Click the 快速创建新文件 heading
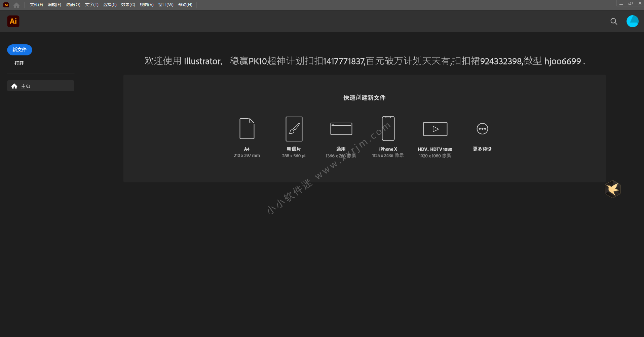The height and width of the screenshot is (337, 644). (x=365, y=98)
